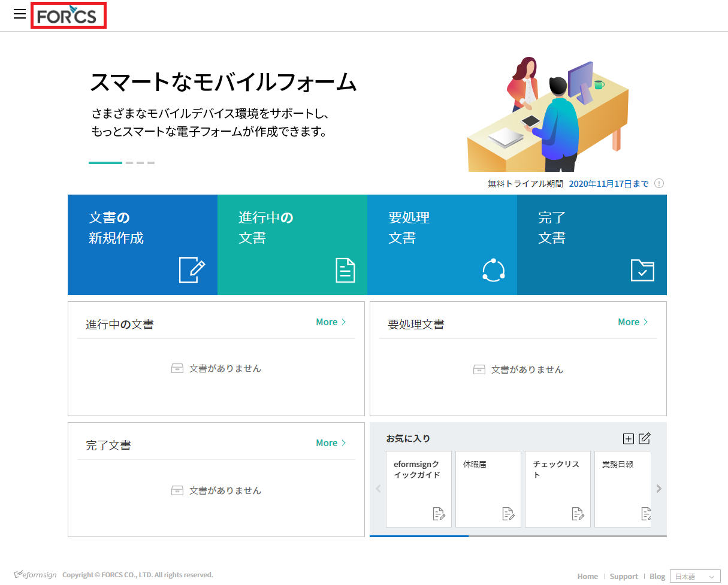Edit favorites with the pencil icon
Screen dimensions: 728x585
click(645, 438)
